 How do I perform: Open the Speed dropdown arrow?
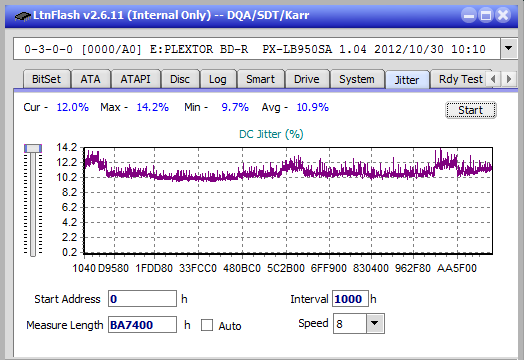pyautogui.click(x=375, y=323)
